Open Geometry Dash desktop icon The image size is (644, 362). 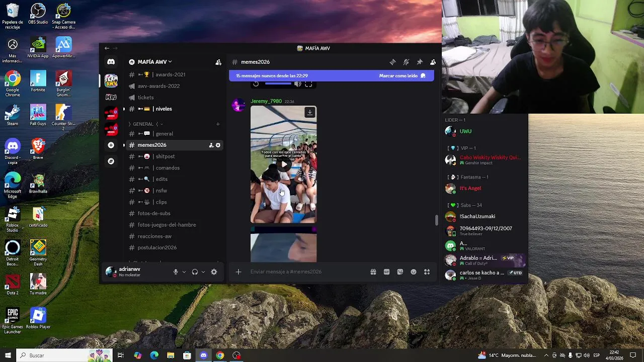(x=38, y=253)
